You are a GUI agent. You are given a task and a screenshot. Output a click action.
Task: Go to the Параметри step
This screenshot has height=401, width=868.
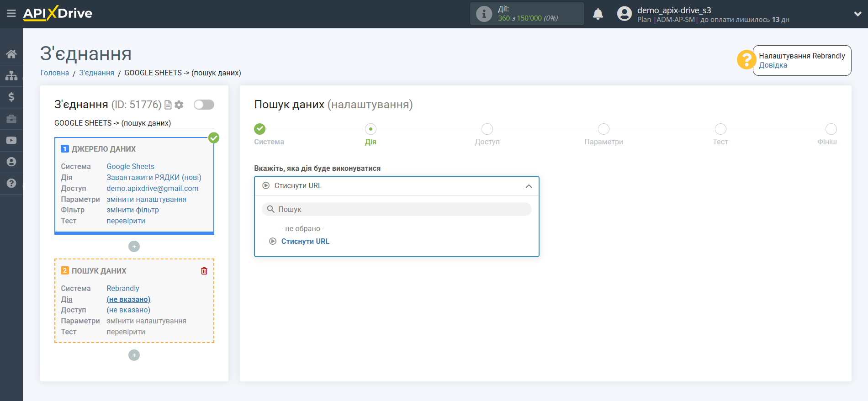pos(603,134)
